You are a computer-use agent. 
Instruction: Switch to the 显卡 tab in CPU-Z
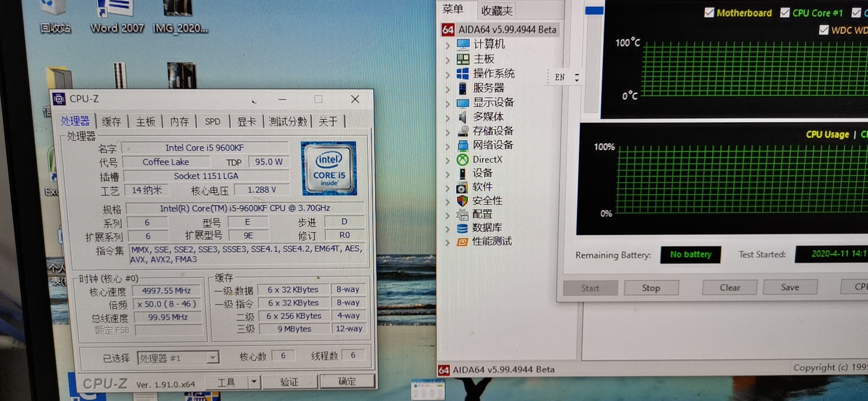[247, 121]
